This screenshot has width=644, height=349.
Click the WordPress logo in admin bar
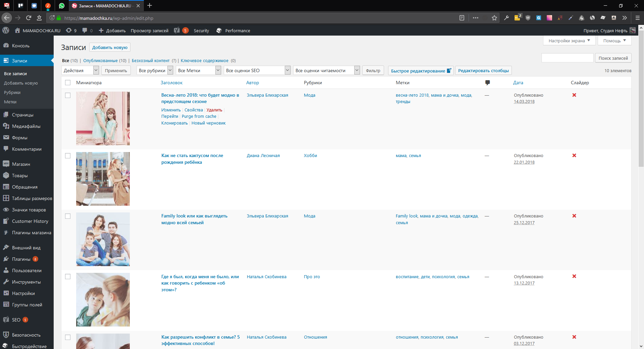click(x=6, y=31)
